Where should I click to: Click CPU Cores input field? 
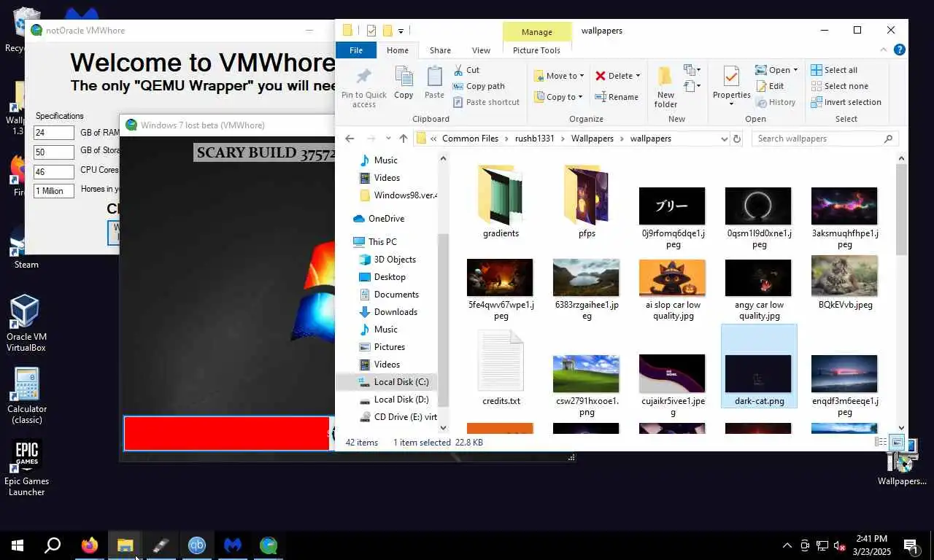point(54,172)
